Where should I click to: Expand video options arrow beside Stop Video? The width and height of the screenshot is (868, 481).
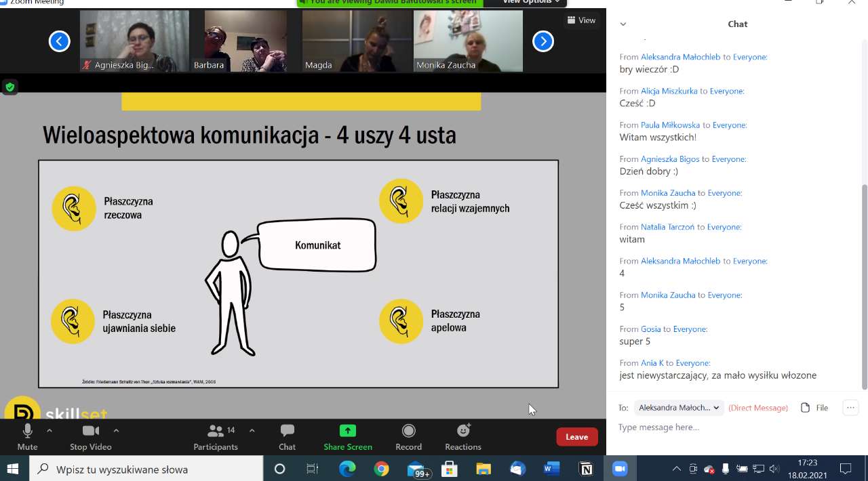pos(116,430)
